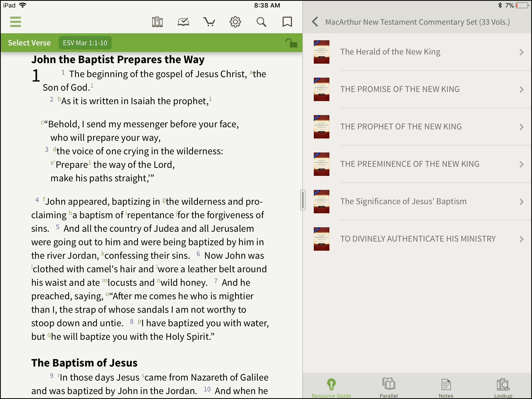Tap cross-reference 'c' before 'Behold, I send'
Screen dimensions: 532x399
[42, 122]
